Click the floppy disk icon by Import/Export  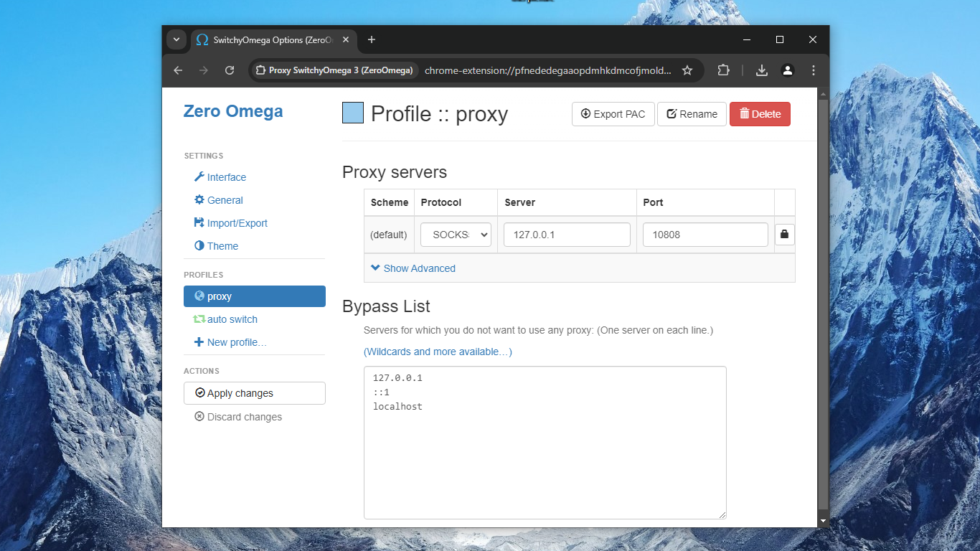[x=199, y=222]
